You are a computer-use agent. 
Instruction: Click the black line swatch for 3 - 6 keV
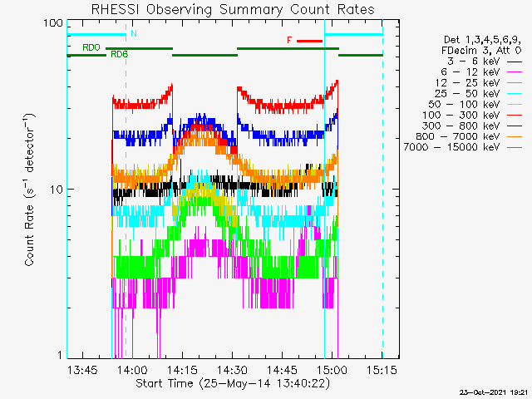coord(515,62)
